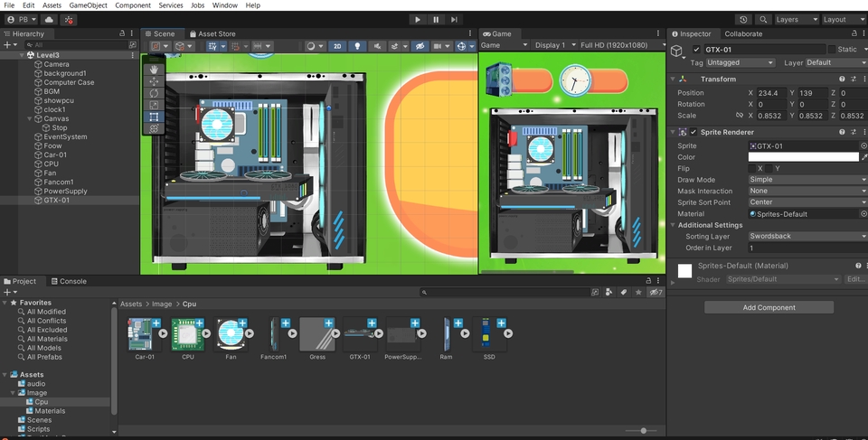Open the Draw Mode dropdown
The height and width of the screenshot is (440, 868).
click(x=807, y=179)
